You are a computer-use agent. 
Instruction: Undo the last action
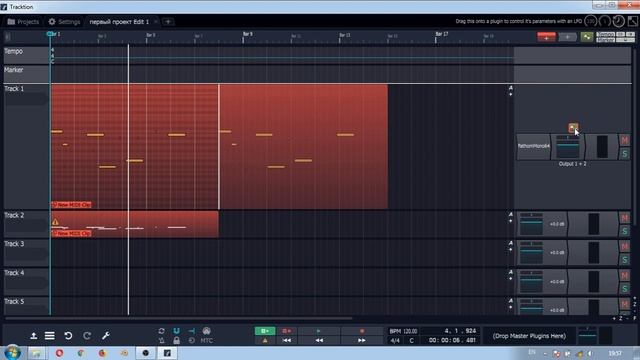68,336
